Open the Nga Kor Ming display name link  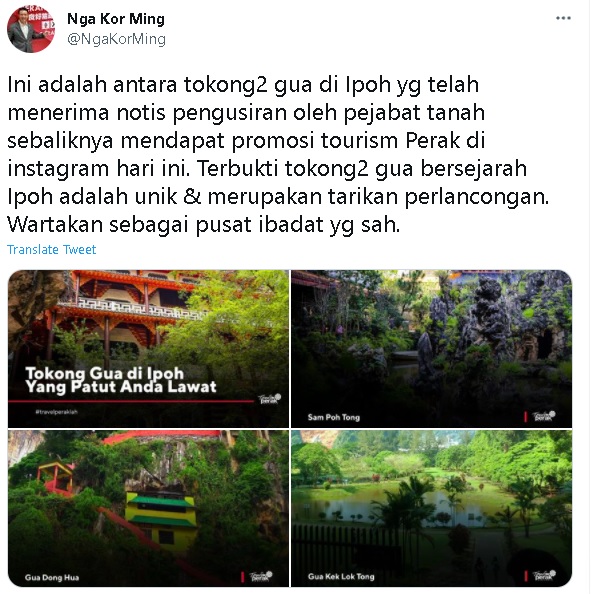pos(116,19)
